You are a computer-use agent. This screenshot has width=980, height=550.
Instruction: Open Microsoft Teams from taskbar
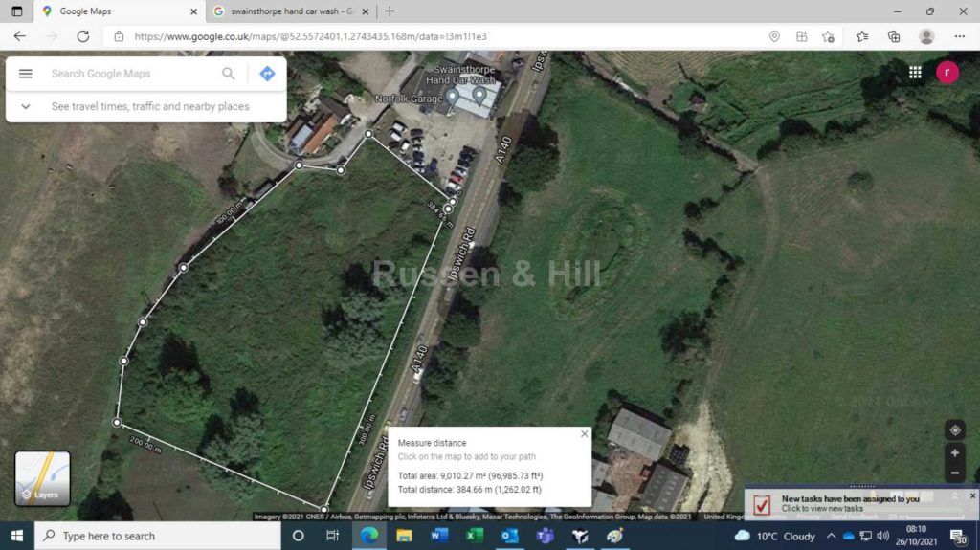(545, 536)
